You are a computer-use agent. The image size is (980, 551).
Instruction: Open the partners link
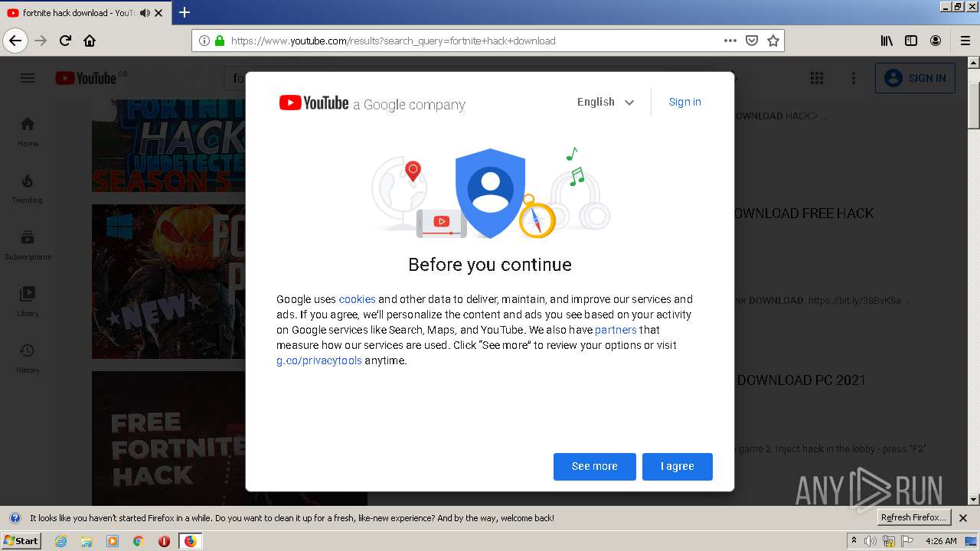[616, 330]
